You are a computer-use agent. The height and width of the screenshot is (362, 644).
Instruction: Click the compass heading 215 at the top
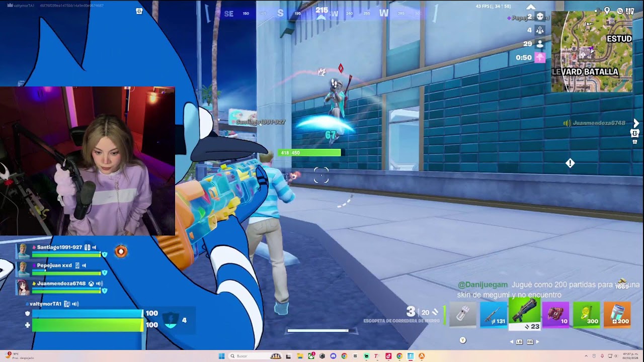[321, 10]
